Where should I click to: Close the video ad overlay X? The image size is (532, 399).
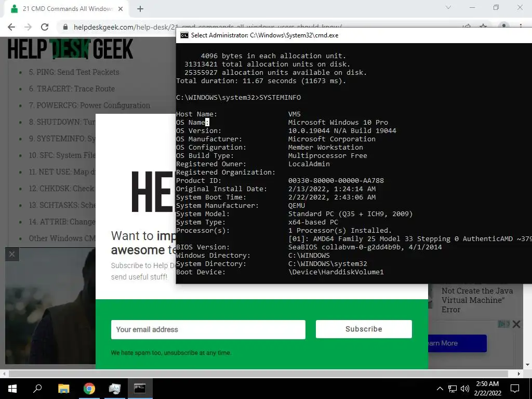tap(12, 254)
